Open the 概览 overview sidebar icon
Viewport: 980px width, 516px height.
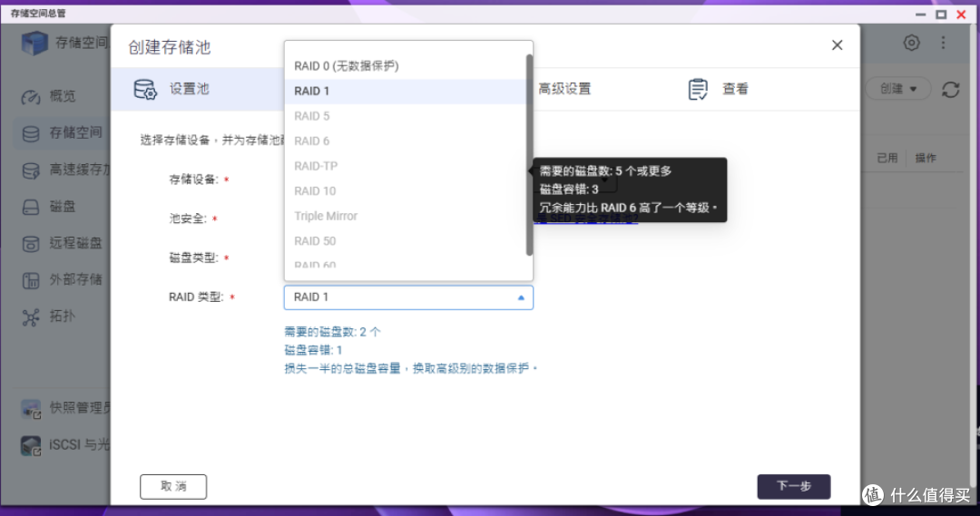click(31, 97)
